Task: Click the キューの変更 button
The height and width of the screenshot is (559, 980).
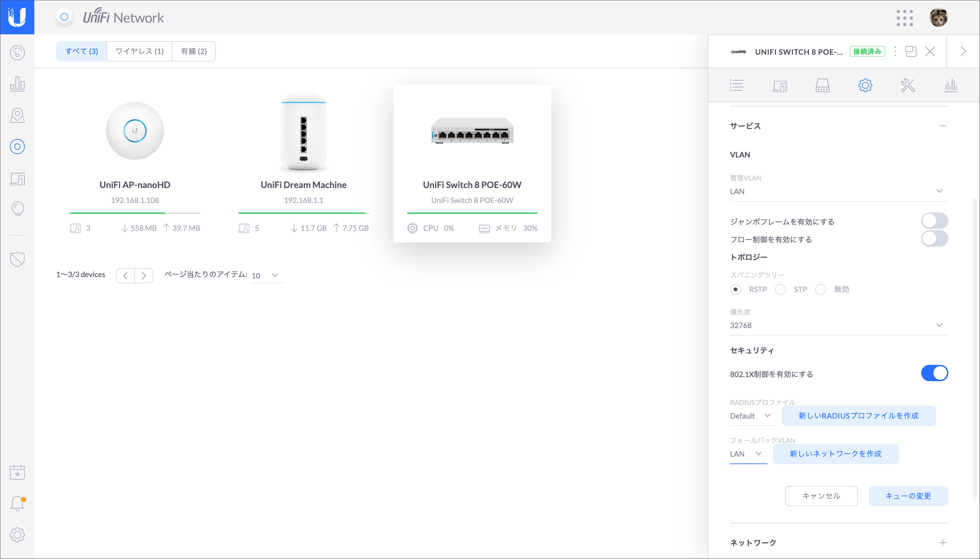Action: tap(908, 496)
